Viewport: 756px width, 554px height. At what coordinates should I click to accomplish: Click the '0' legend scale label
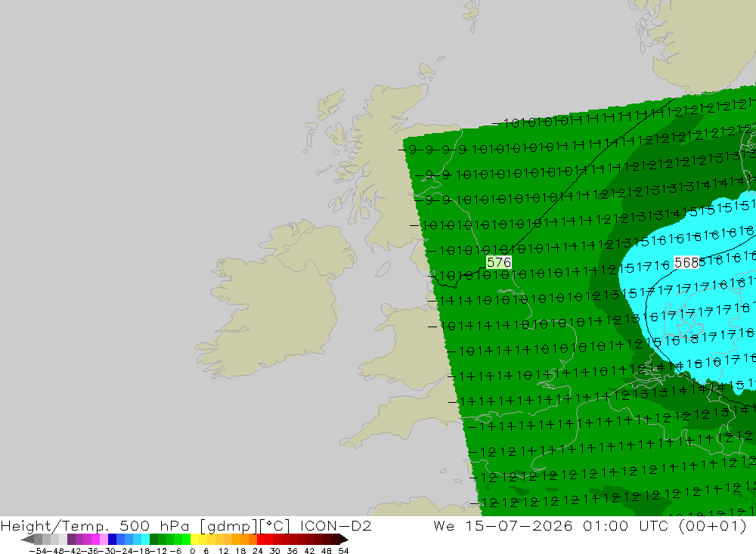(x=192, y=551)
